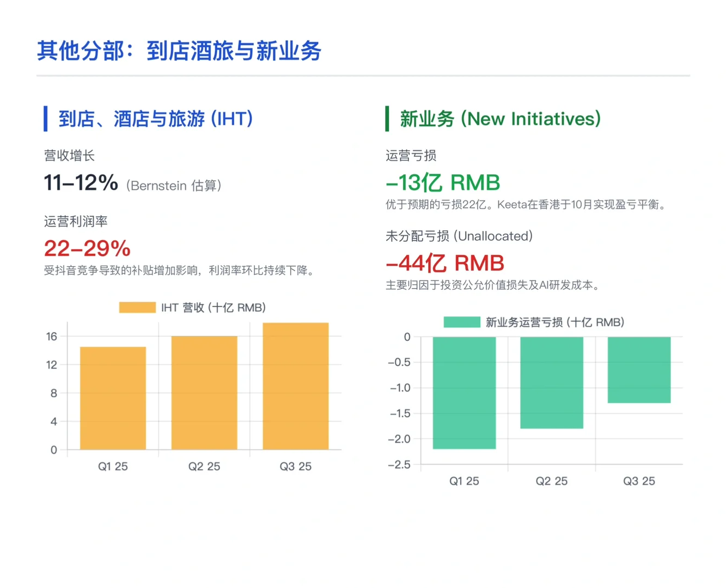Viewport: 726px width, 588px height.
Task: Click the Bernstein 估算 annotation text
Action: point(173,186)
